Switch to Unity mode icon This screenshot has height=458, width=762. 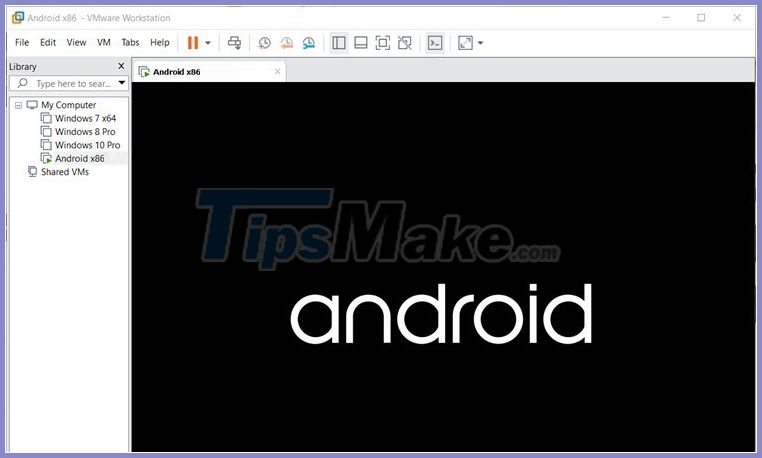click(405, 43)
